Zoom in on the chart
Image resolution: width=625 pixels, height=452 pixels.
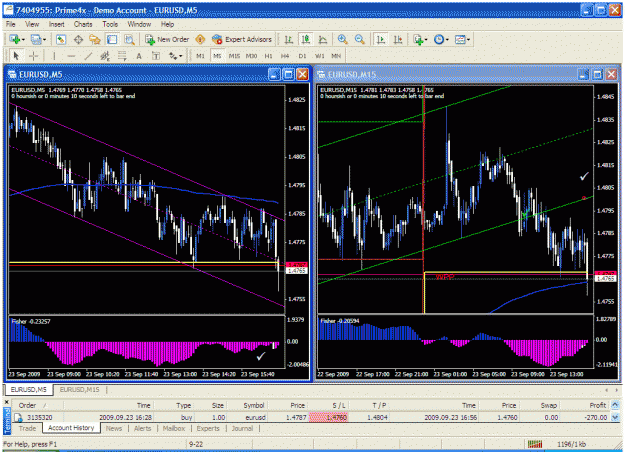342,39
